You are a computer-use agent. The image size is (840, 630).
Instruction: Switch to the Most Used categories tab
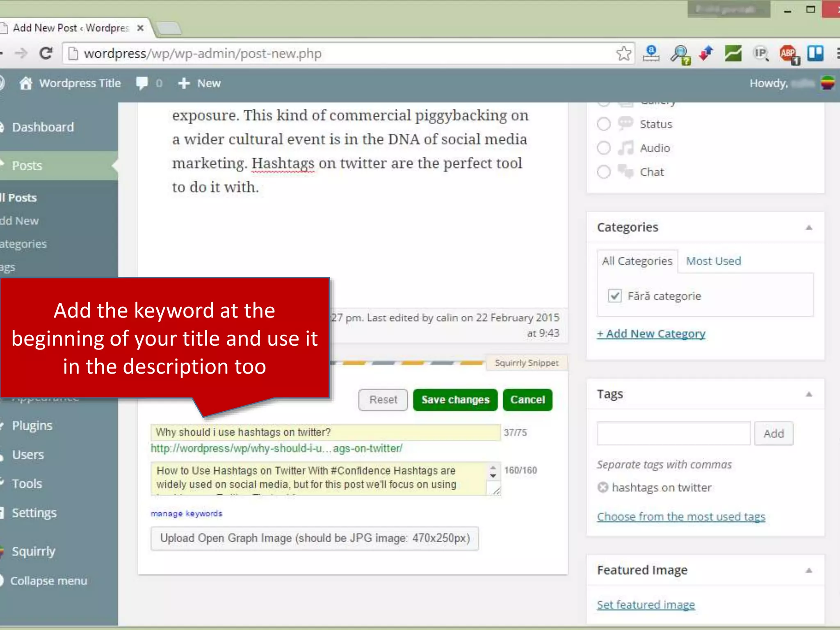click(x=713, y=261)
